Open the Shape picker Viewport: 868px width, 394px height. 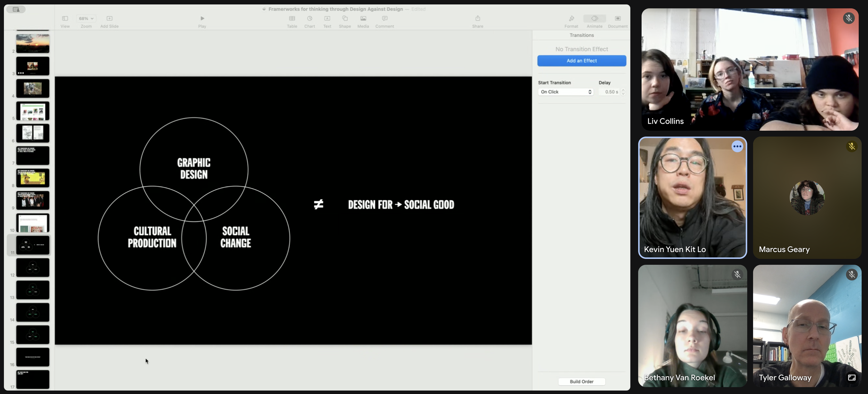tap(345, 18)
